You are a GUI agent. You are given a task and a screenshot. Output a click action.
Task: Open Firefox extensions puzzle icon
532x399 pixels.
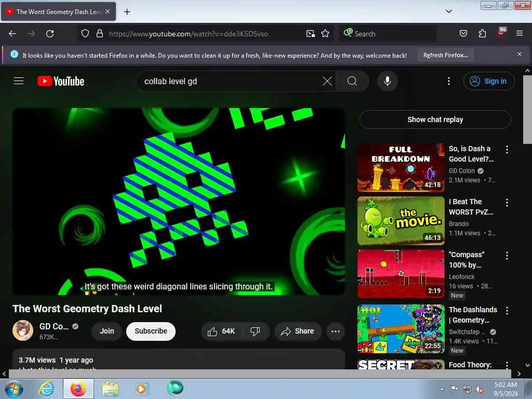482,34
